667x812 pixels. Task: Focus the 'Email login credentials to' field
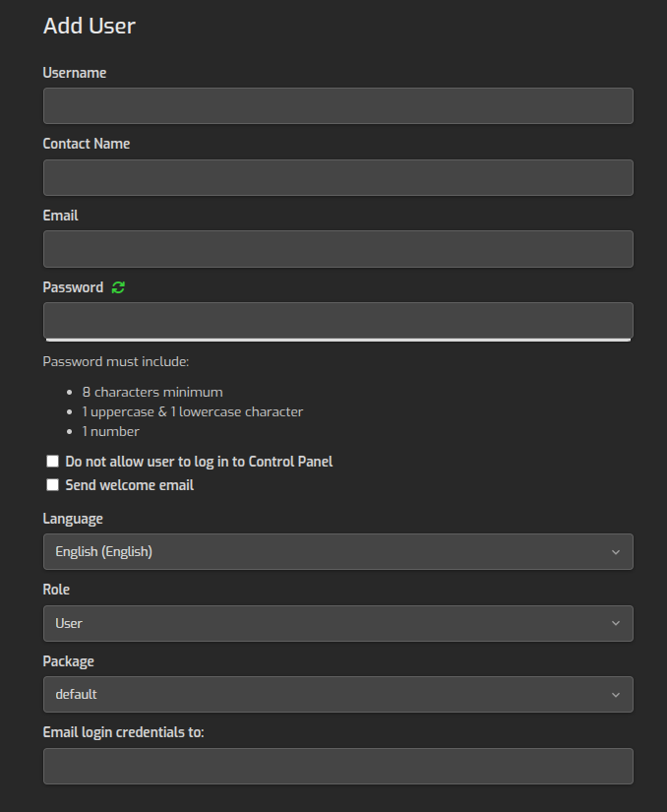[337, 766]
